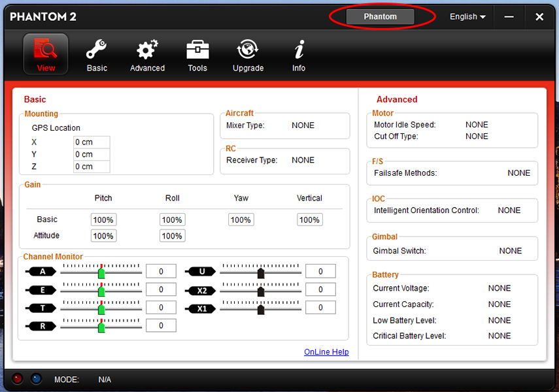559x392 pixels.
Task: Click the channel E label badge
Action: pyautogui.click(x=42, y=289)
